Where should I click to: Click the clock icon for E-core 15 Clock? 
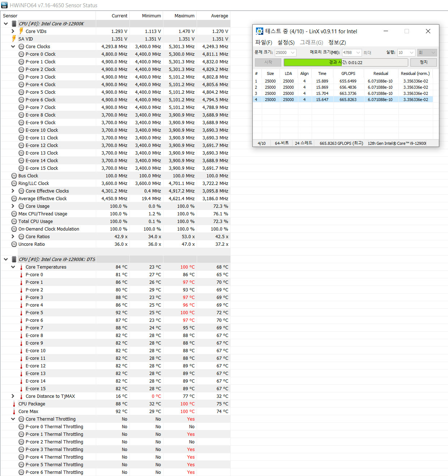tap(21, 168)
